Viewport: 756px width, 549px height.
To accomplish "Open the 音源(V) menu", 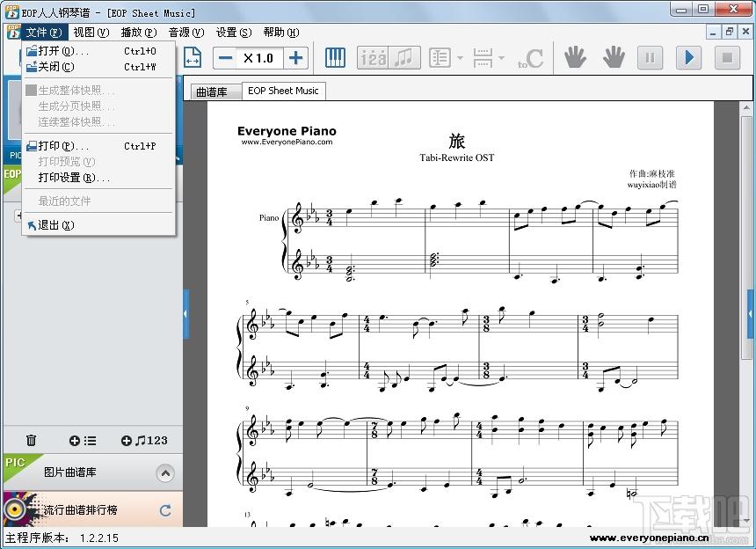I will pyautogui.click(x=186, y=33).
